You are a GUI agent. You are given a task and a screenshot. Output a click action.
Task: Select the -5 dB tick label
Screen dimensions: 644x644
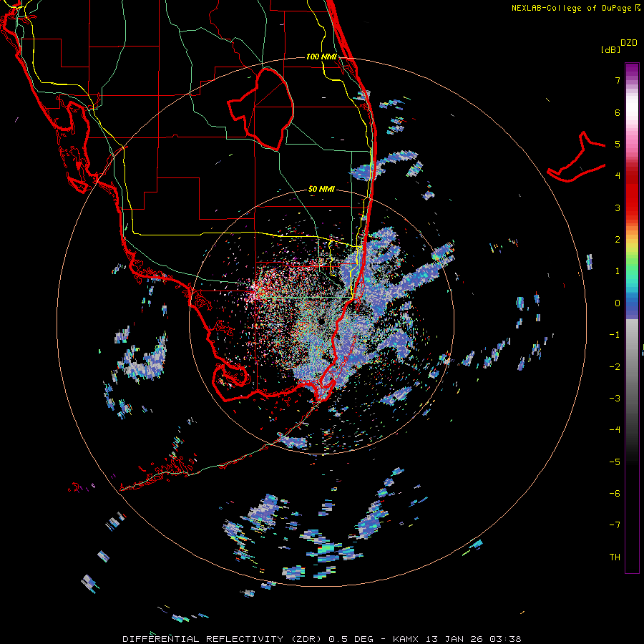click(615, 462)
